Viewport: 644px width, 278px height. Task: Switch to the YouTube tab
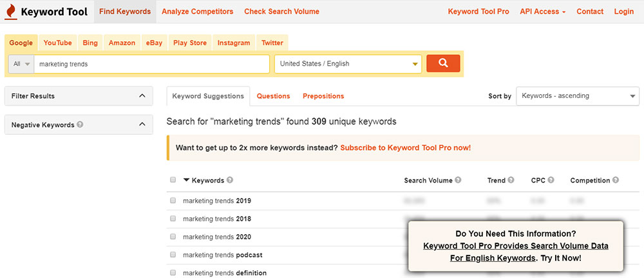[57, 43]
